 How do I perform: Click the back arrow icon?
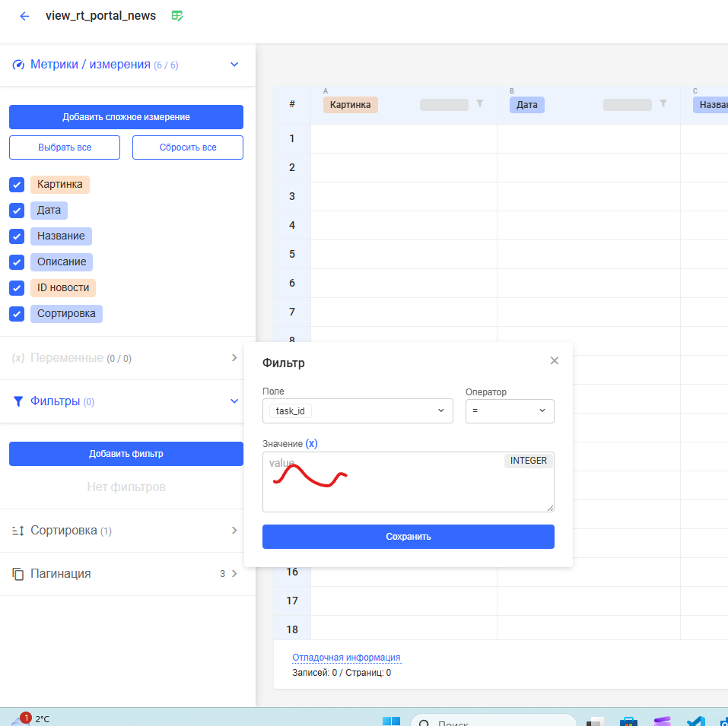point(24,16)
